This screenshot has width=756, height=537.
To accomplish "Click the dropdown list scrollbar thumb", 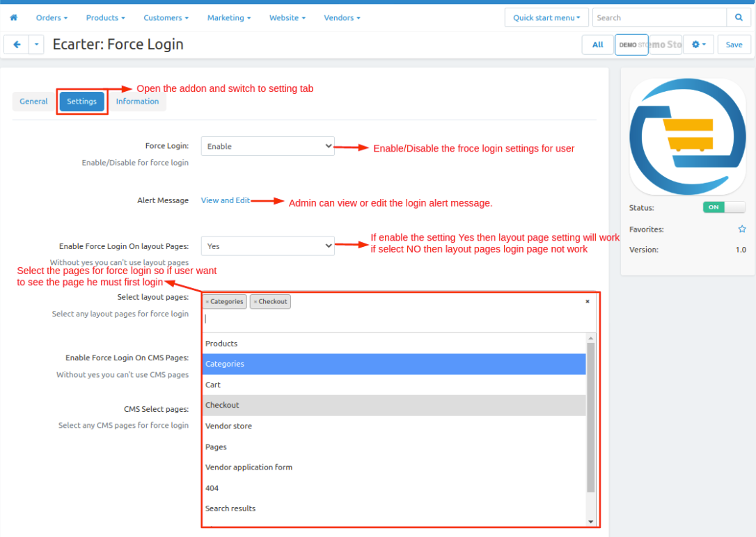I will coord(590,417).
